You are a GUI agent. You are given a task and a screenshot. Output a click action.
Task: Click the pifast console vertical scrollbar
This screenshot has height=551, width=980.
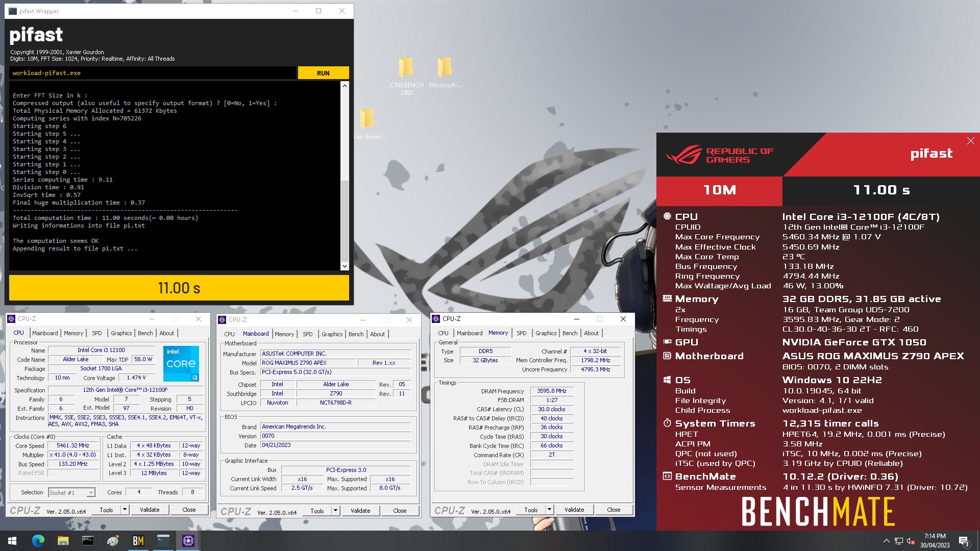click(345, 176)
